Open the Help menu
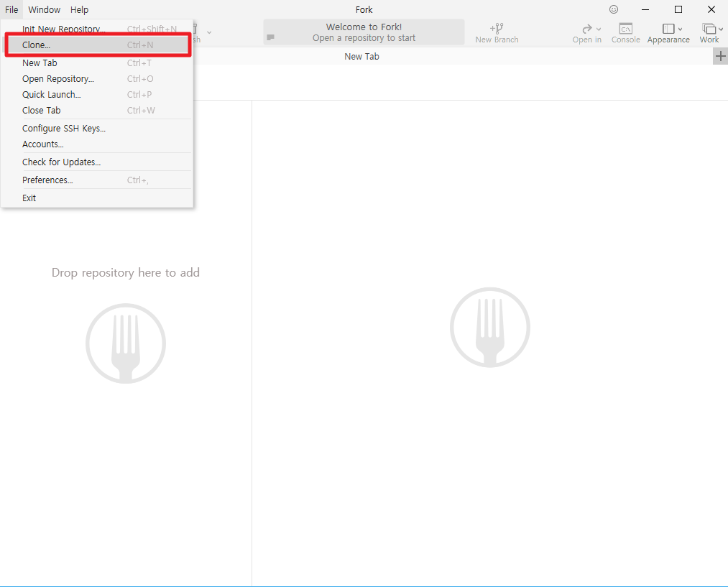The height and width of the screenshot is (587, 728). (79, 10)
